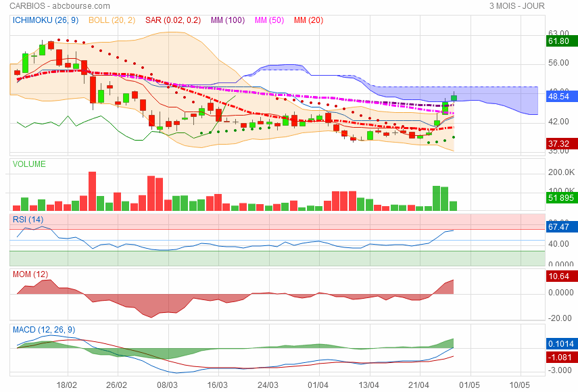Click the 40.00 RSI axis label
Screen dimensions: 578x392
pyautogui.click(x=558, y=244)
